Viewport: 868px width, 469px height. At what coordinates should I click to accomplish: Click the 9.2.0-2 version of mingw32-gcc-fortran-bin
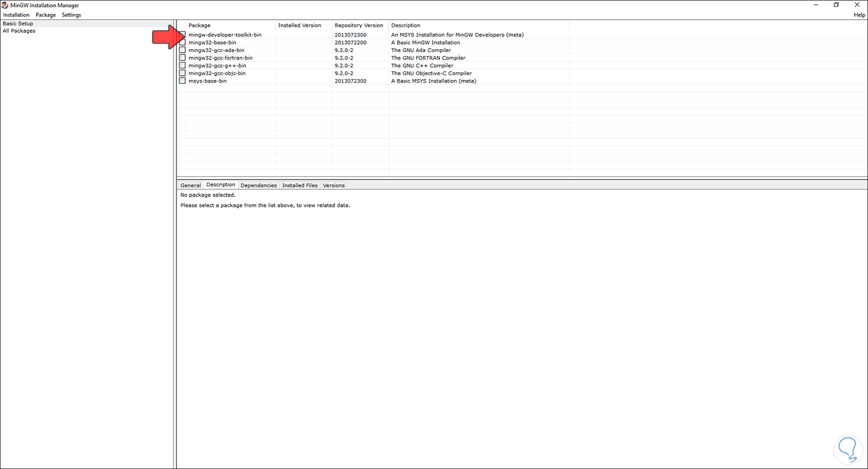[344, 58]
